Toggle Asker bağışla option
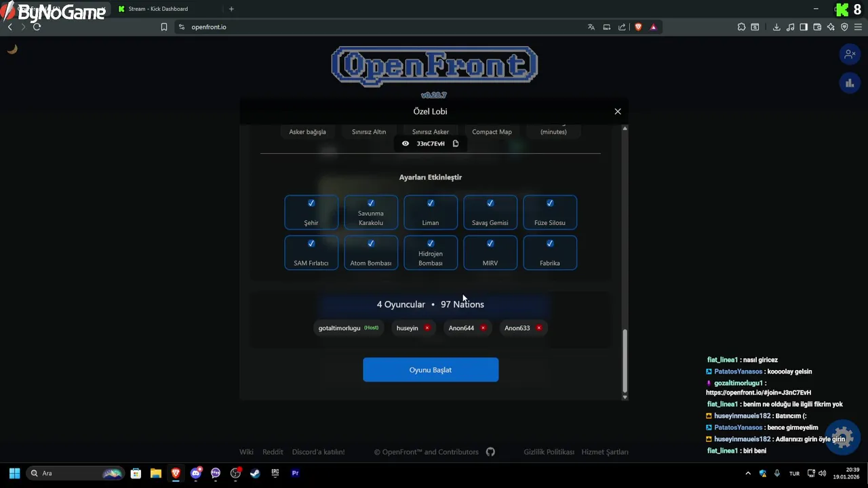This screenshot has width=868, height=488. pos(308,131)
